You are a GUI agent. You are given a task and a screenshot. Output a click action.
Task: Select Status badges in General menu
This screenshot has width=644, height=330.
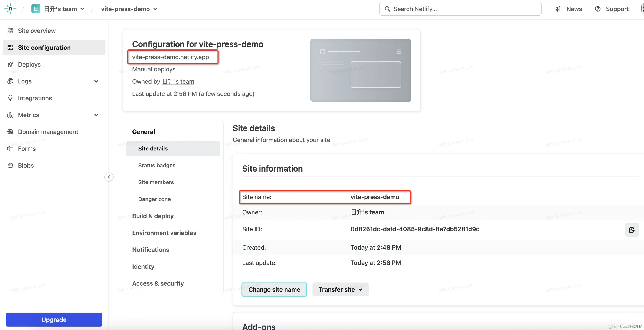[x=157, y=165]
